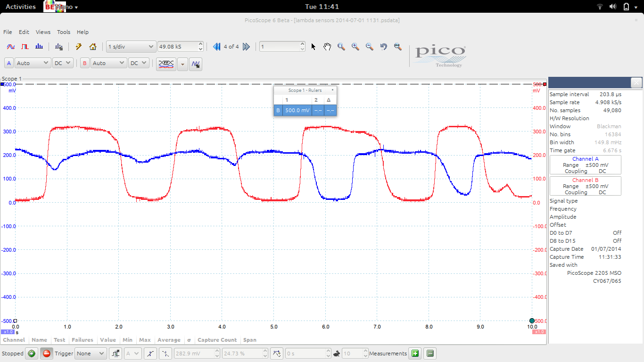Click the Auto setup lightning icon
Image resolution: width=644 pixels, height=362 pixels.
tap(79, 47)
